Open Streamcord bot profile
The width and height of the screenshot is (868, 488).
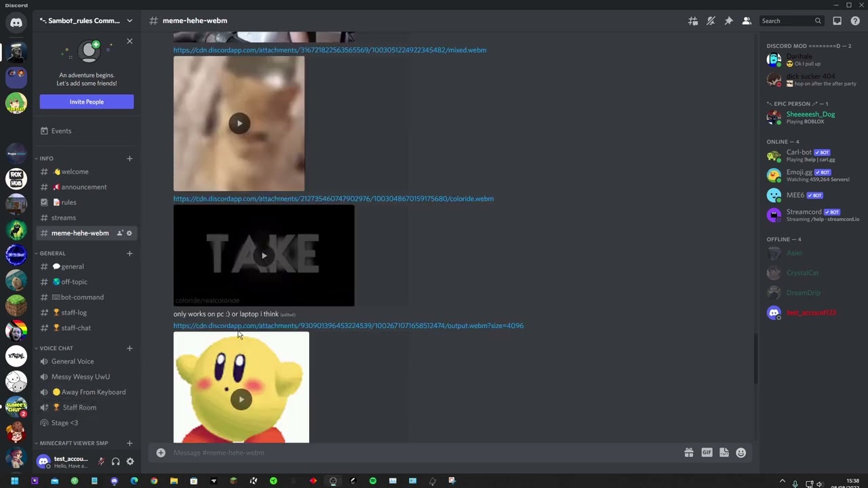[812, 215]
